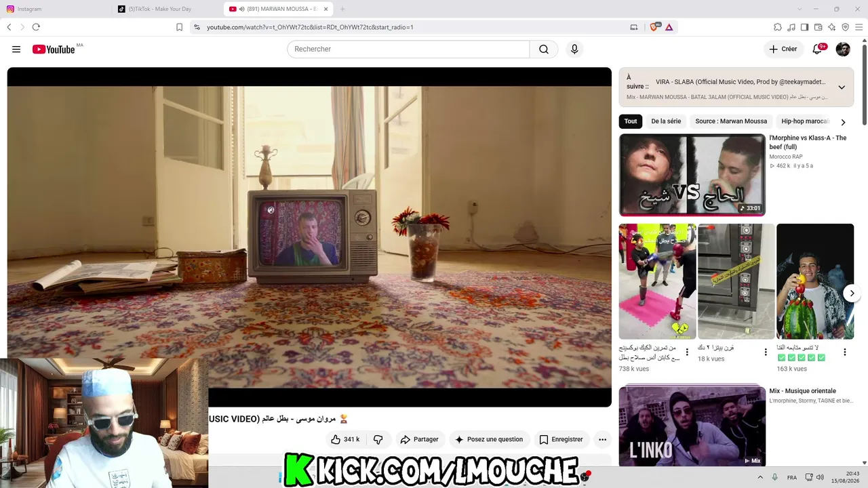The image size is (868, 488).
Task: Close the MARWAN MOUSSA YouTube tab
Action: 326,9
